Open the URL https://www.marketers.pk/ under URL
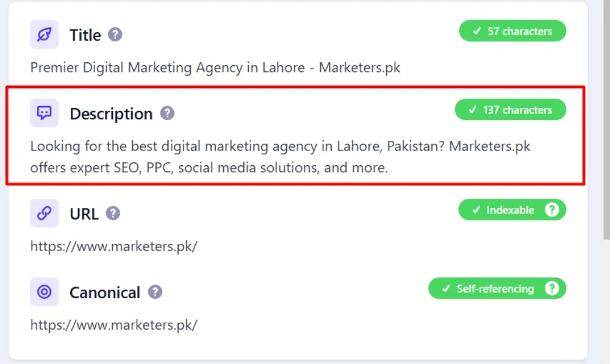 114,246
